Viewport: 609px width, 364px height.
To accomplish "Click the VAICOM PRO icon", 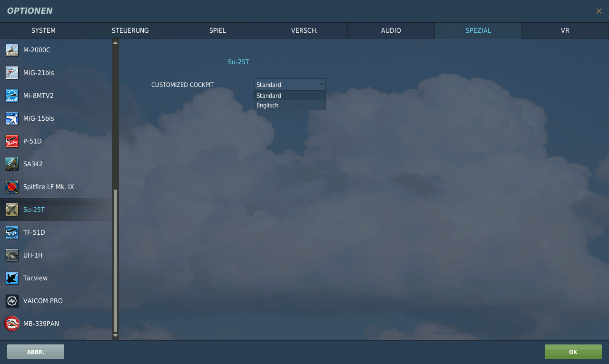I will coord(12,301).
